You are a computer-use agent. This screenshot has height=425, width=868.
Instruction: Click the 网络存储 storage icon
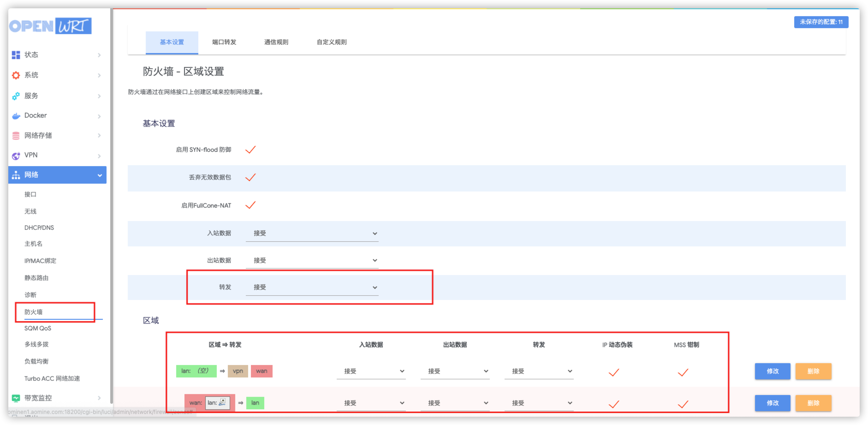tap(15, 135)
